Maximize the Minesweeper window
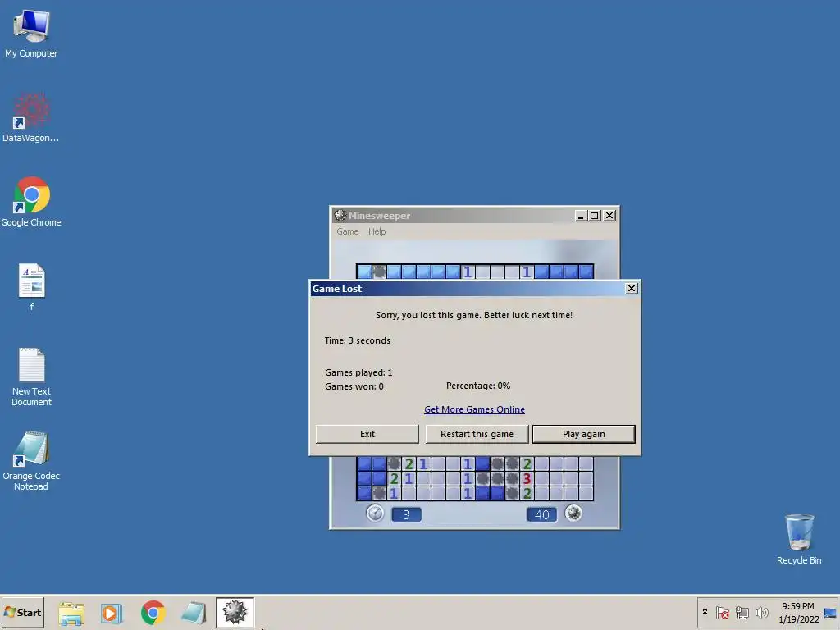The width and height of the screenshot is (840, 630). [594, 216]
